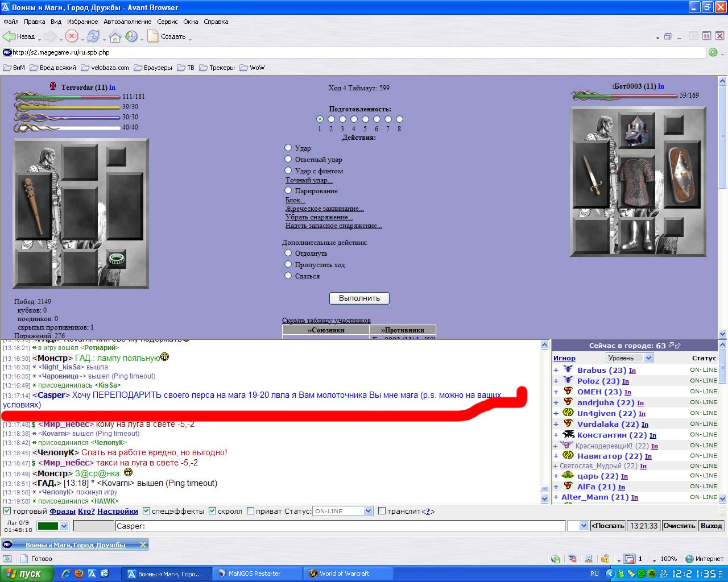Expand hidden system tray icons arrow

tap(610, 573)
